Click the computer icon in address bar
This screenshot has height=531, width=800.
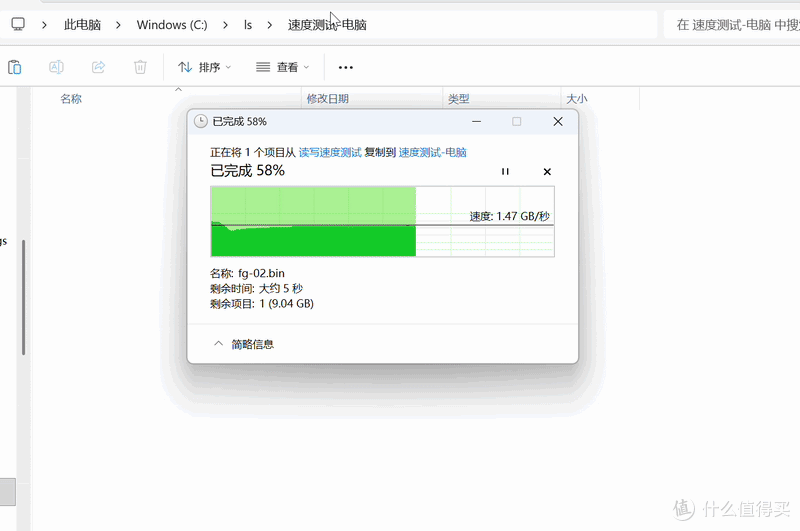pos(18,24)
